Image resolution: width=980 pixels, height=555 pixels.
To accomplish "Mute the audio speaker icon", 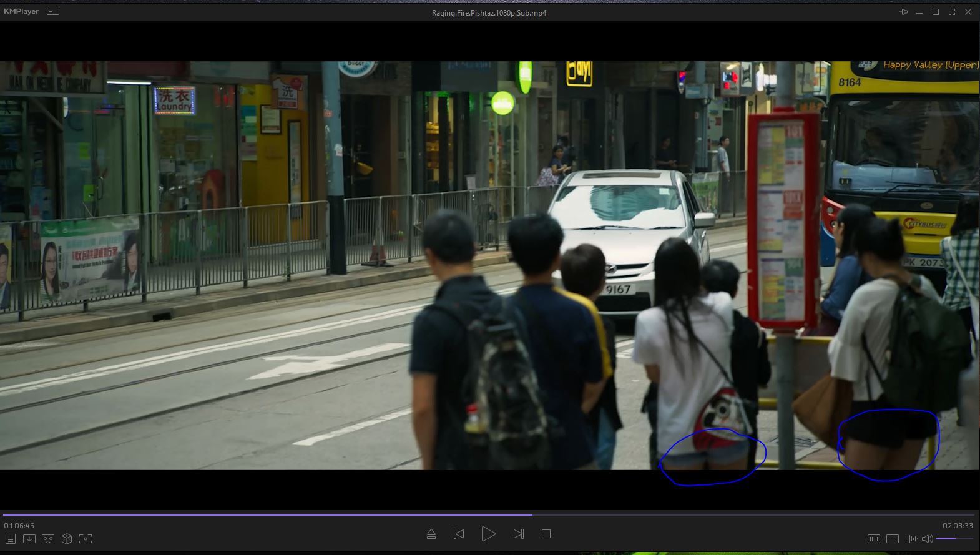I will click(928, 539).
